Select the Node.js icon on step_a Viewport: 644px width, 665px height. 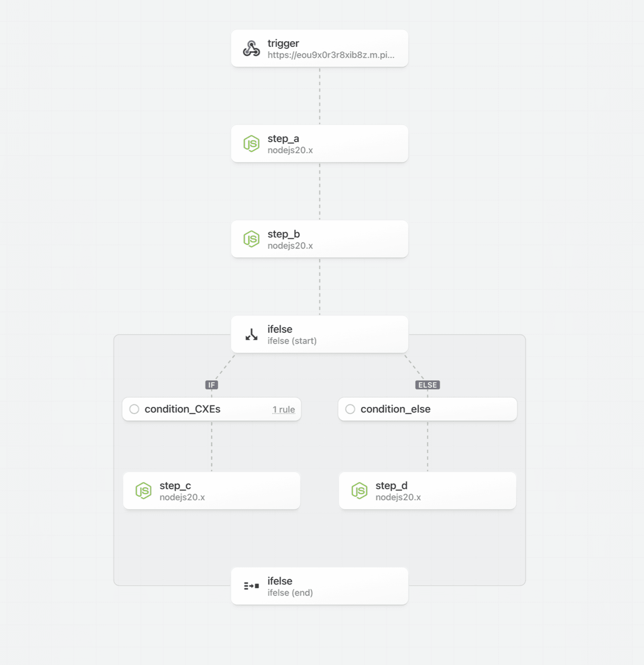tap(251, 144)
